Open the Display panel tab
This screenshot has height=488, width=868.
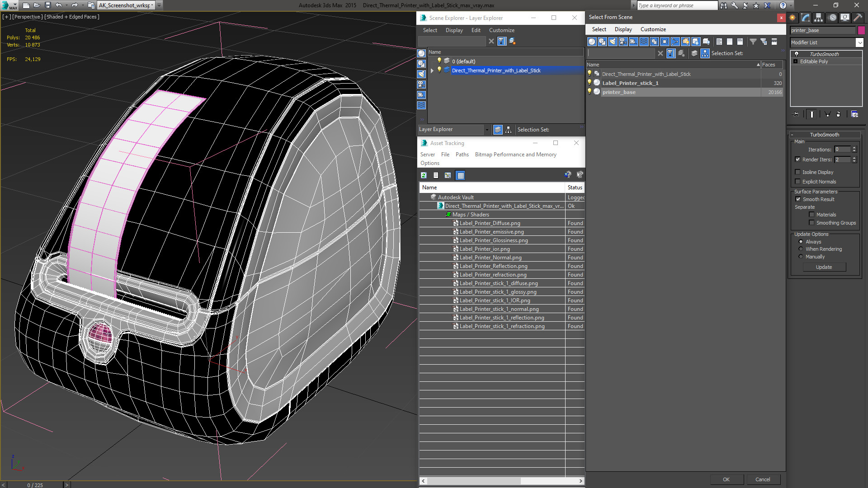pos(845,18)
